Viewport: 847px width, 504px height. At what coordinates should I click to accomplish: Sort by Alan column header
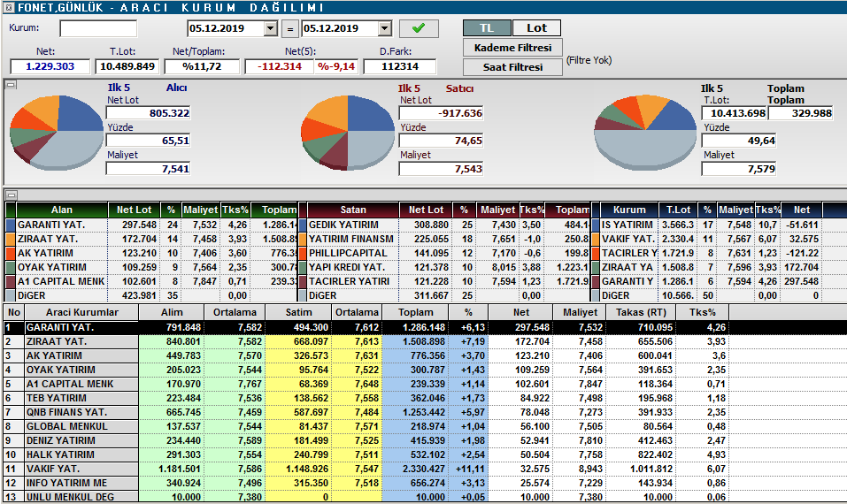62,210
